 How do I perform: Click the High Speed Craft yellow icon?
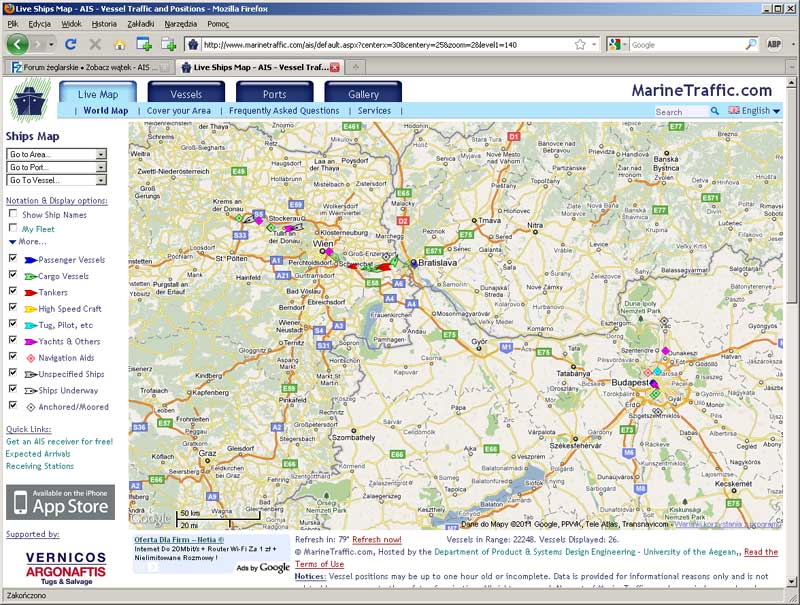31,309
